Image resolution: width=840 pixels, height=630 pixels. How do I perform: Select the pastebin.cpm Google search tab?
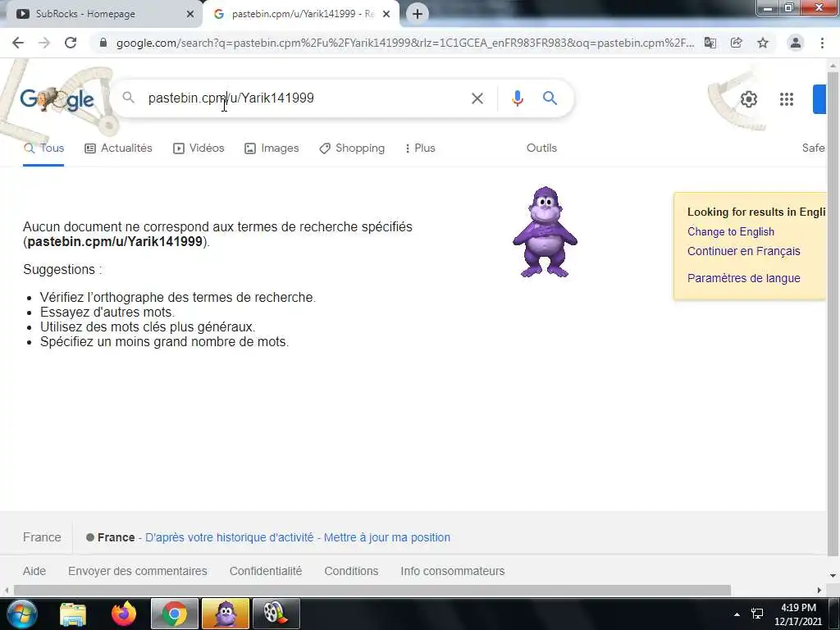point(300,14)
